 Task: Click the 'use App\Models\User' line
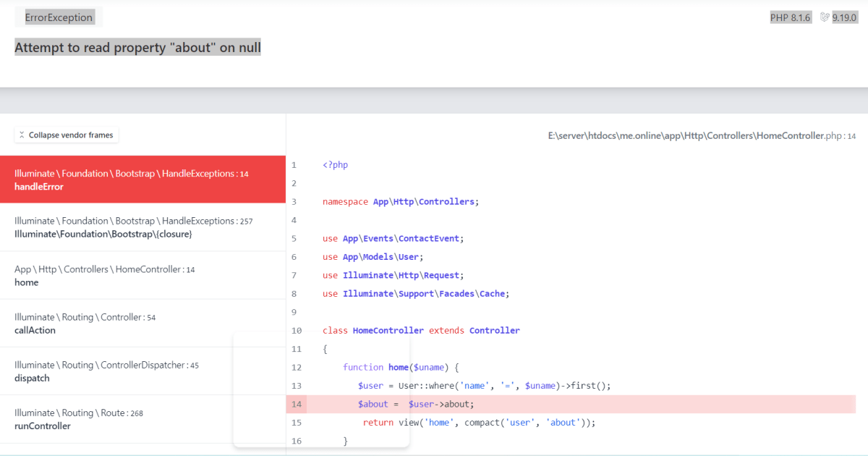point(373,257)
